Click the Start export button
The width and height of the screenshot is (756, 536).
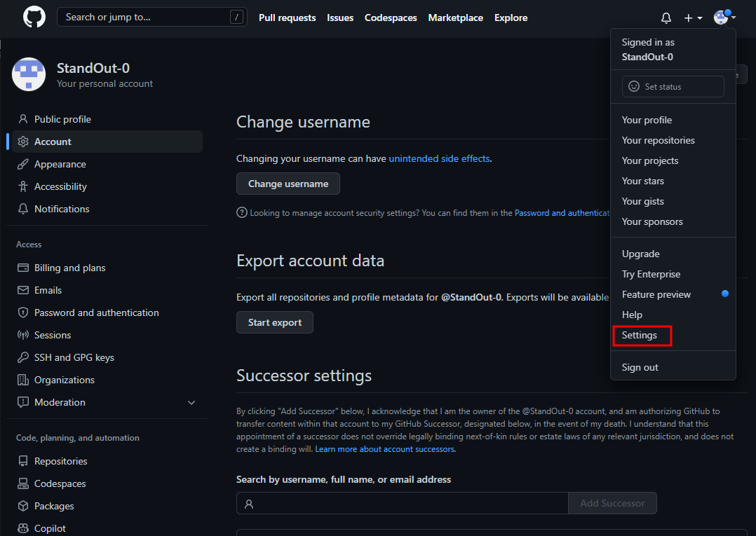(x=275, y=322)
